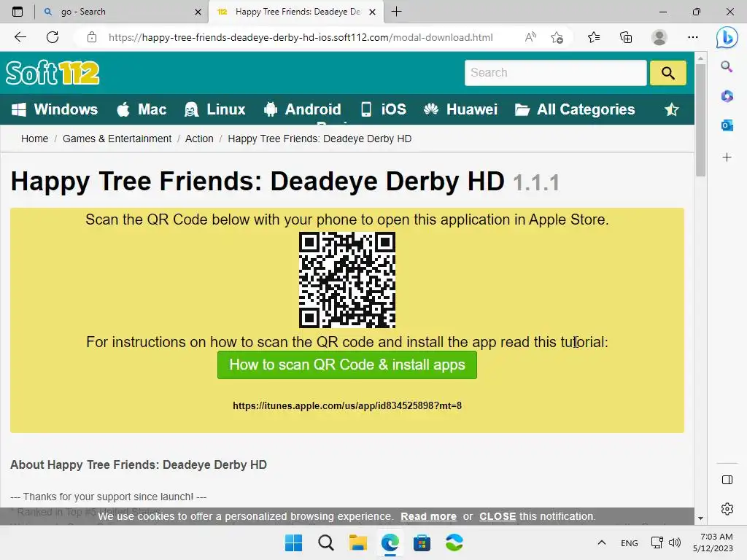
Task: Focus the Soft112 search field
Action: [x=555, y=73]
